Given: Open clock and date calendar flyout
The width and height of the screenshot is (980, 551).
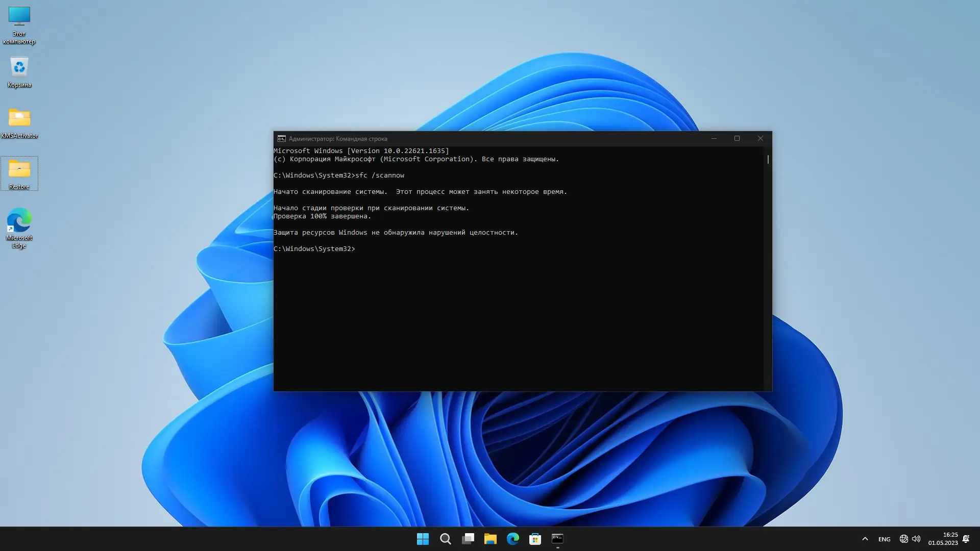Looking at the screenshot, I should coord(943,539).
